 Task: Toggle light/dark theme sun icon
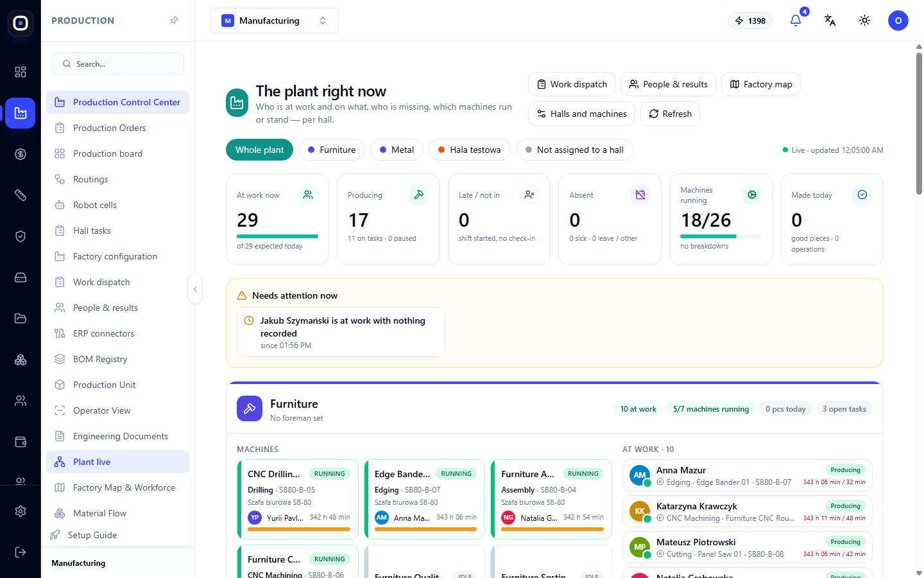[x=865, y=21]
